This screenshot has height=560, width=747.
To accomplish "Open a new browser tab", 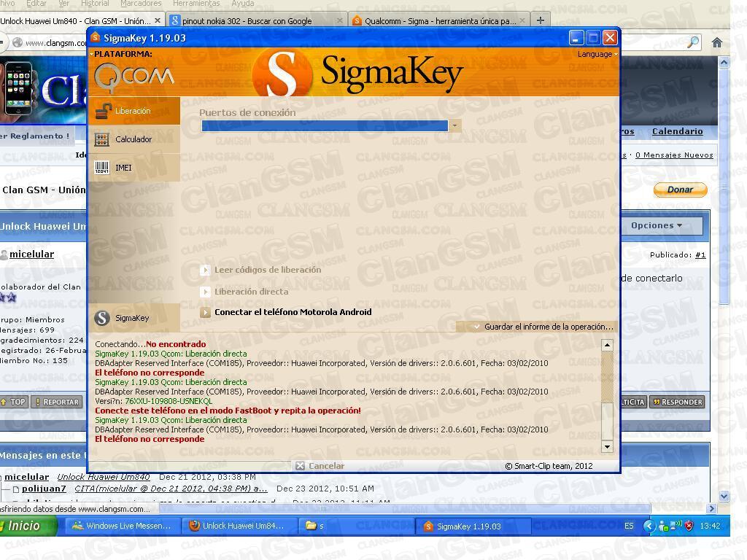I will click(541, 20).
